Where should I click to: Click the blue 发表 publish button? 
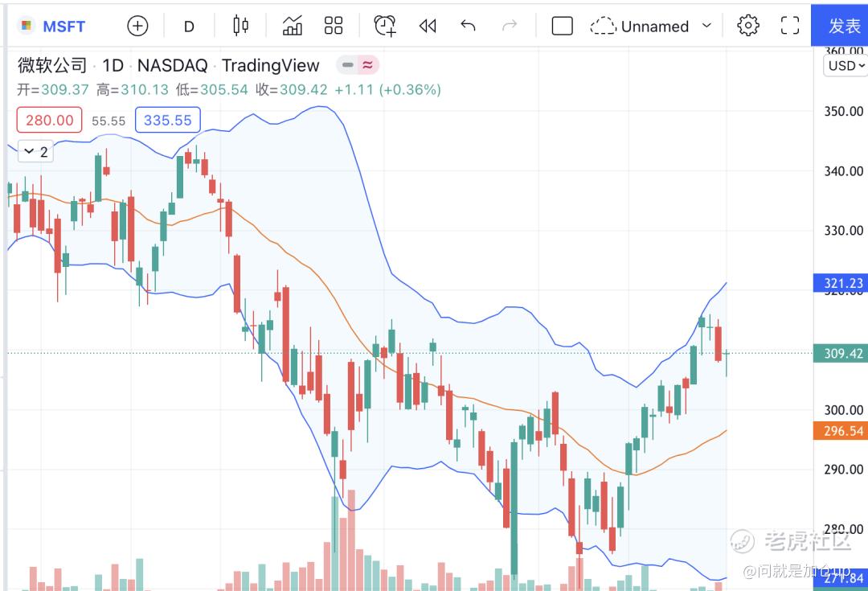(839, 26)
